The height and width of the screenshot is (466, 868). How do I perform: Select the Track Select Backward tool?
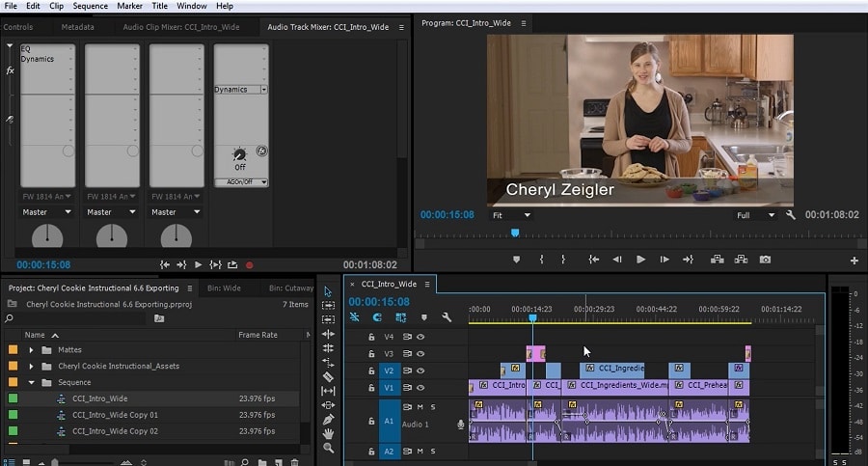click(328, 319)
